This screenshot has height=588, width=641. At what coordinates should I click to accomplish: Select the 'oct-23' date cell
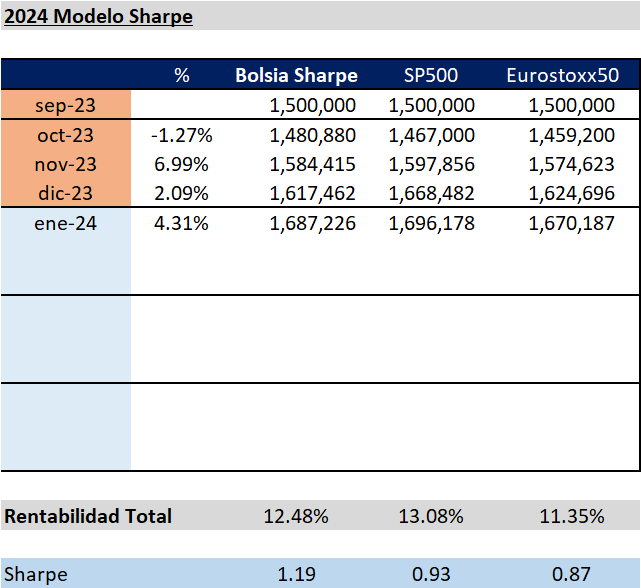(65, 135)
